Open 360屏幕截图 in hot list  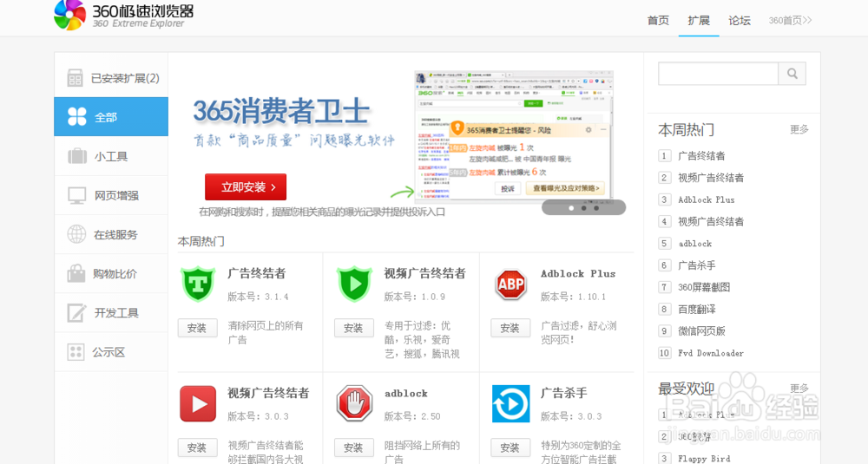[704, 287]
